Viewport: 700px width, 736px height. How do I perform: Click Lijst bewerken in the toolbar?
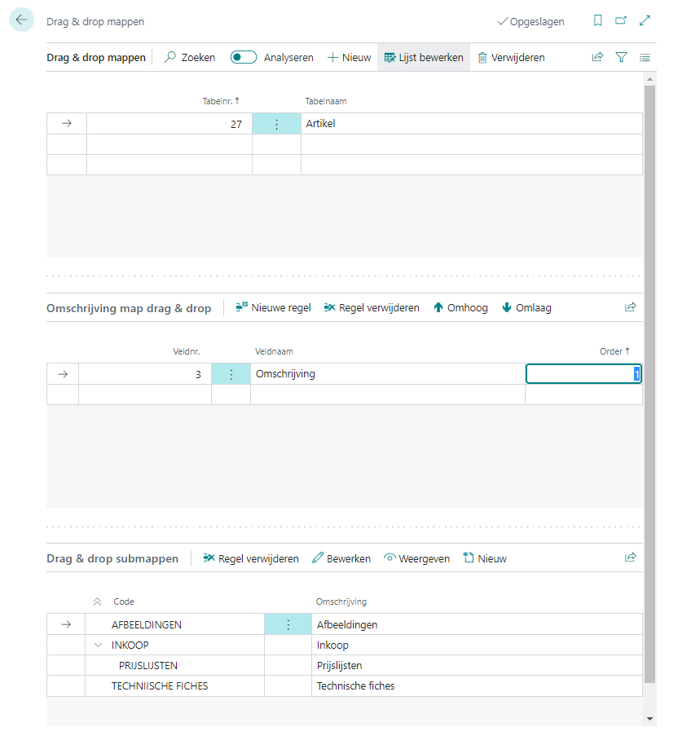(x=424, y=57)
